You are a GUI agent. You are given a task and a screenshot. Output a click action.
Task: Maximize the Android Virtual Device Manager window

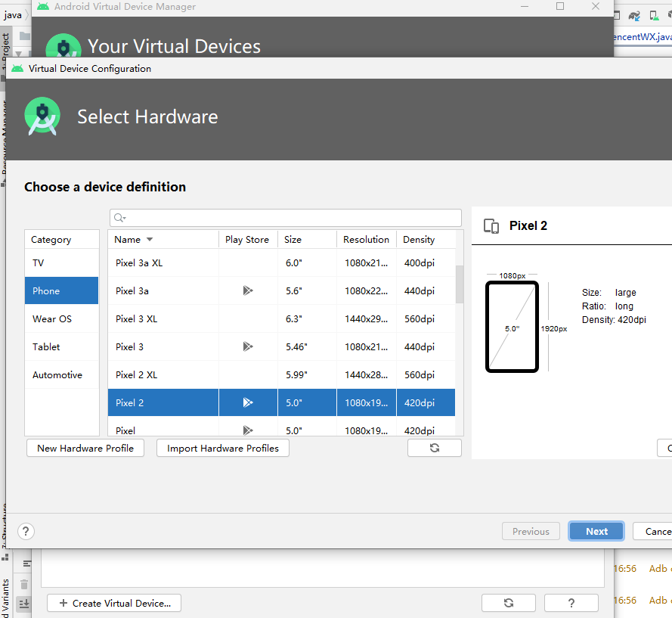[560, 6]
